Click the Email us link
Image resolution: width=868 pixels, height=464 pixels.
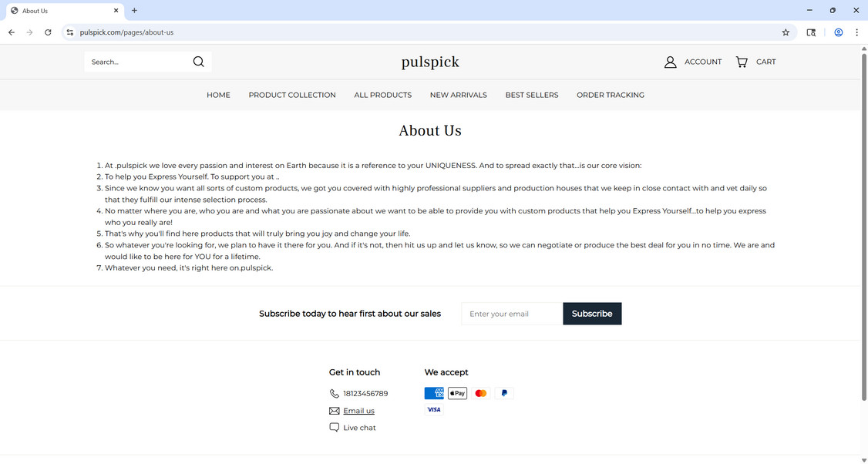[358, 410]
